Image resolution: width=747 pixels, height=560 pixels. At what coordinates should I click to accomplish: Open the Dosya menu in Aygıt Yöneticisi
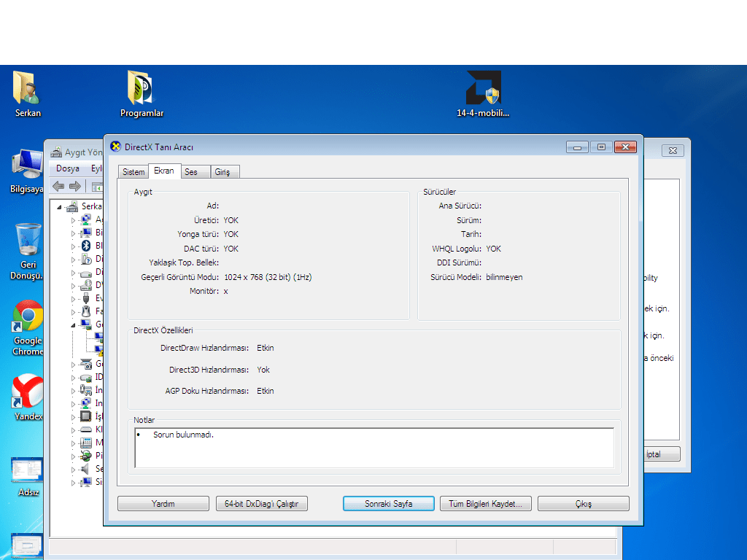tap(68, 168)
